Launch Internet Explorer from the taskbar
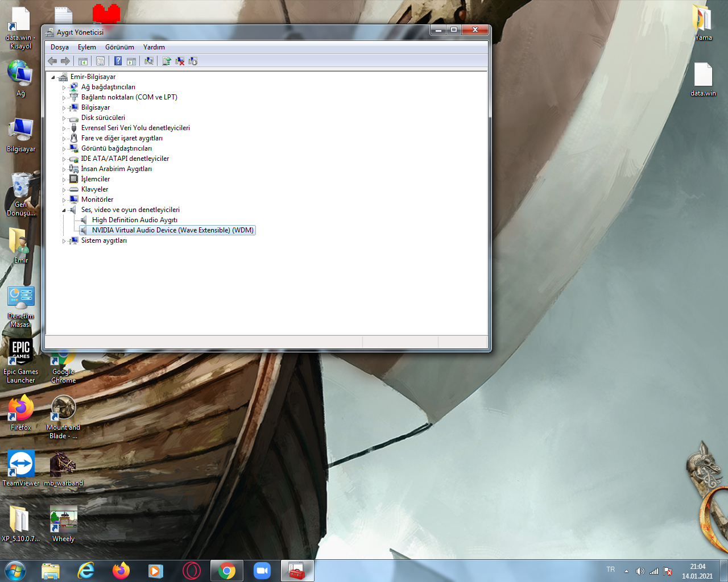Viewport: 728px width, 582px height. tap(86, 571)
